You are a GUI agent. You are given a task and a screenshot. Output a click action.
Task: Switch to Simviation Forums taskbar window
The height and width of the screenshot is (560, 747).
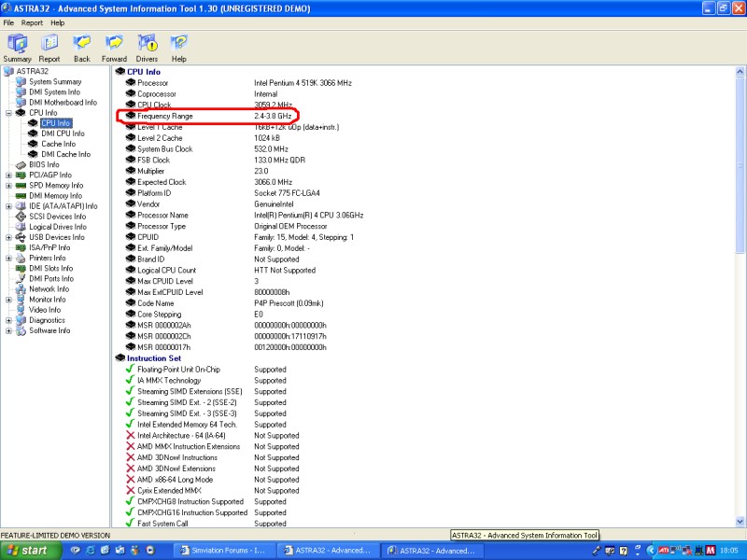click(x=223, y=551)
